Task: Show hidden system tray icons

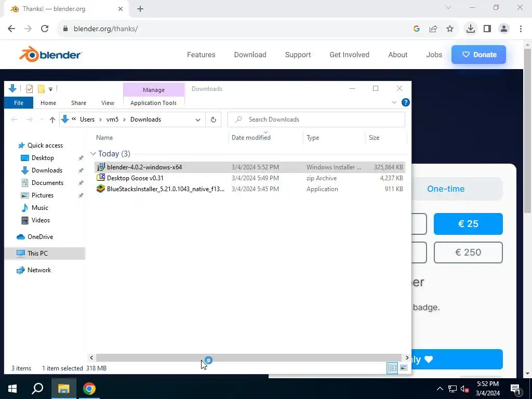Action: 440,389
